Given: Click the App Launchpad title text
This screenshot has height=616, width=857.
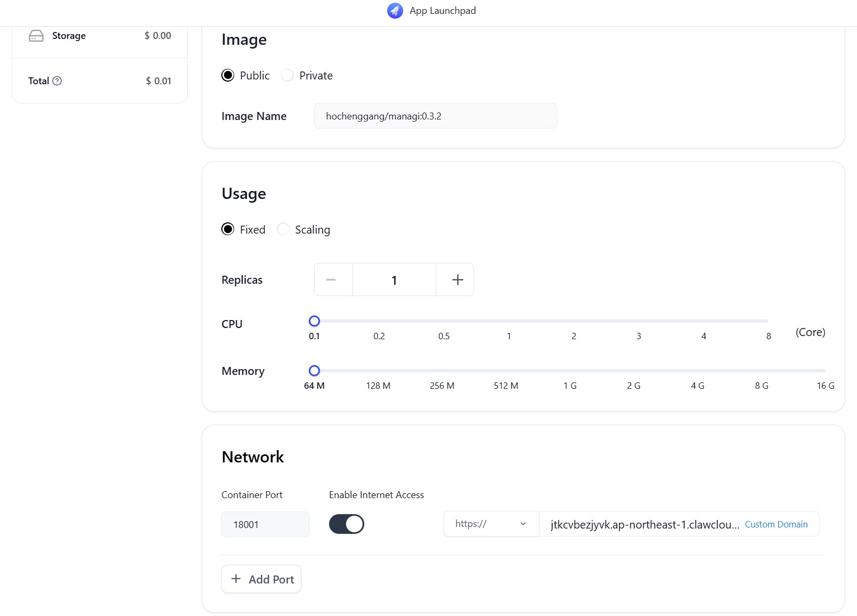Looking at the screenshot, I should pyautogui.click(x=443, y=11).
